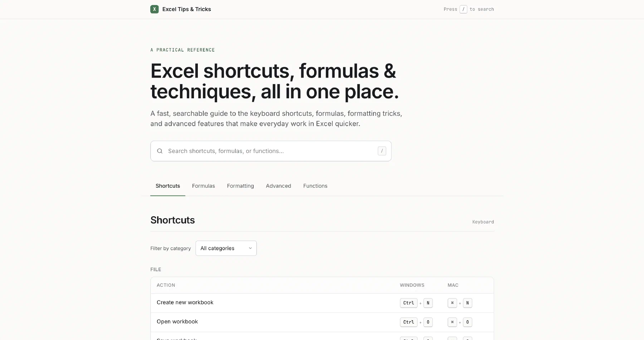Open the Formatting tab
The width and height of the screenshot is (644, 340).
tap(240, 186)
